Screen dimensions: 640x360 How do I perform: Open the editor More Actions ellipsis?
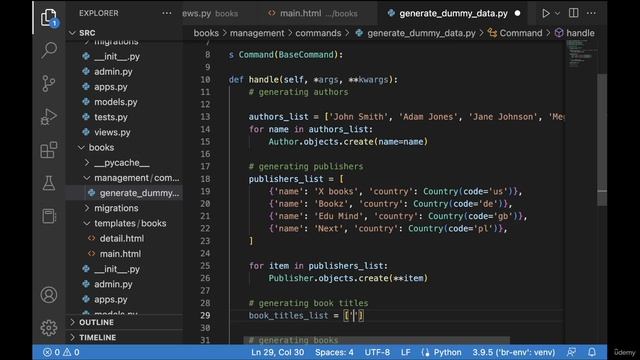click(591, 13)
